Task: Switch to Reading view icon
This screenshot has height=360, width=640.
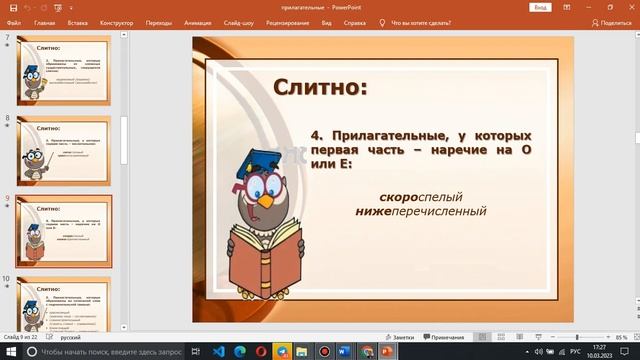Action: click(520, 337)
